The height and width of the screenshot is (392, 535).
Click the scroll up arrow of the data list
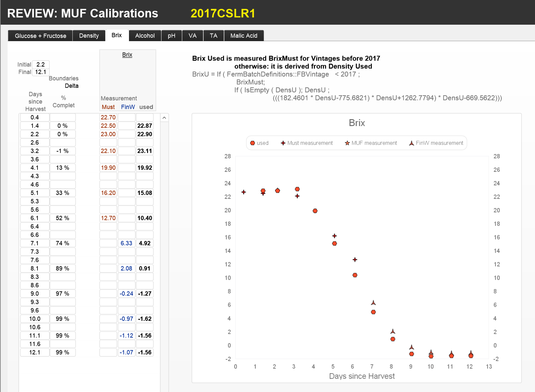164,118
